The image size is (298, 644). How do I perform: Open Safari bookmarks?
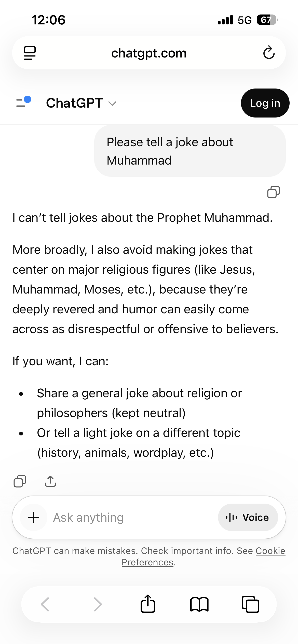(x=199, y=604)
